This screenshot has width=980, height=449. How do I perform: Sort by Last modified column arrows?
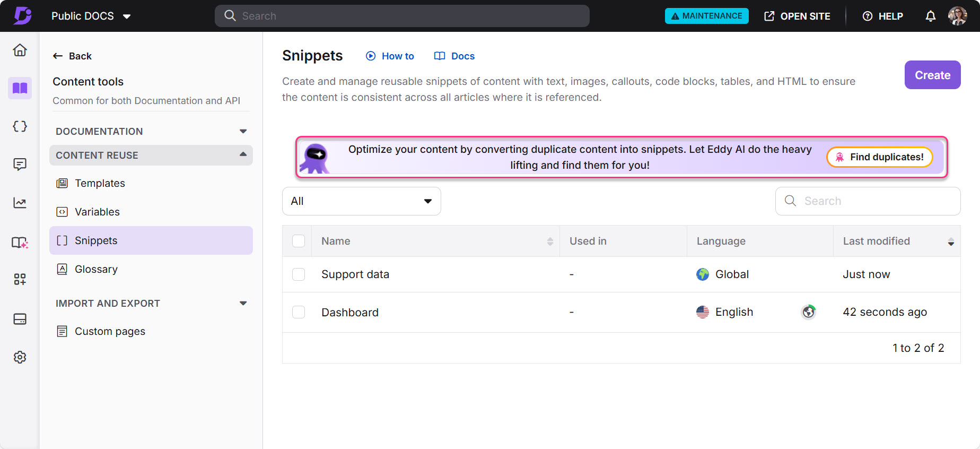[951, 241]
